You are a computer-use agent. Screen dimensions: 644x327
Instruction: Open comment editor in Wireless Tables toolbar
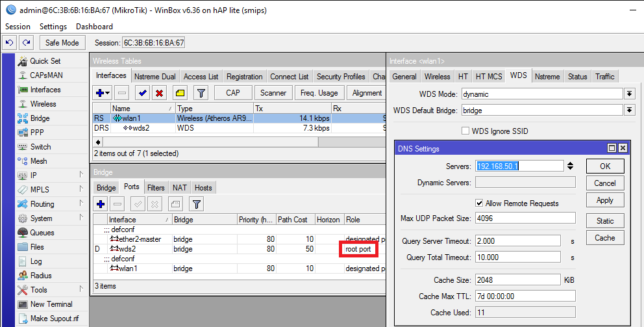(x=180, y=93)
